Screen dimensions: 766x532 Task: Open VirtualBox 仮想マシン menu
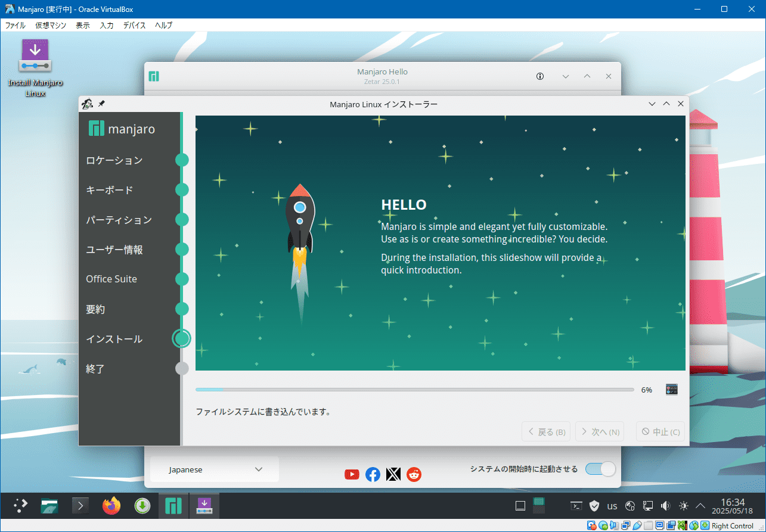(51, 25)
